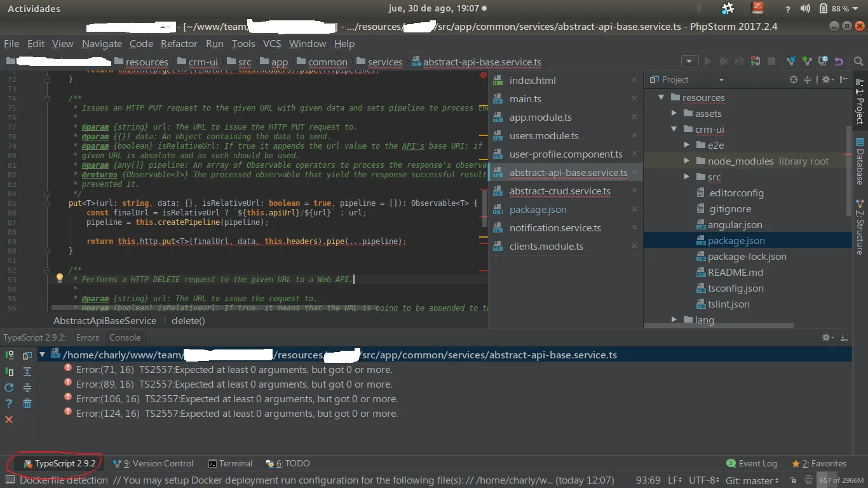The height and width of the screenshot is (488, 868).
Task: Click the Collapse All icon in TypeScript panel
Action: coord(27,388)
